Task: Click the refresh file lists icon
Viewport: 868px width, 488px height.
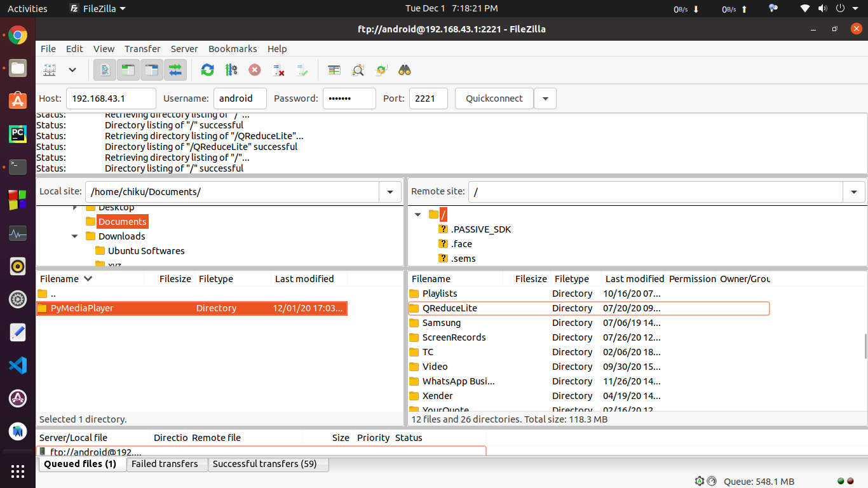Action: 207,70
